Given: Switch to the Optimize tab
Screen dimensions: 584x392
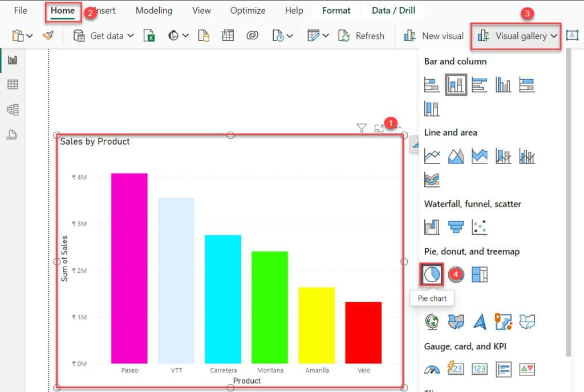Looking at the screenshot, I should click(248, 10).
